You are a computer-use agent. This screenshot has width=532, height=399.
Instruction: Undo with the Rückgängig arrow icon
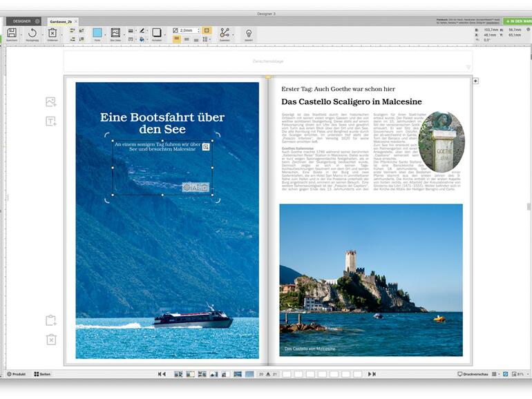(32, 32)
